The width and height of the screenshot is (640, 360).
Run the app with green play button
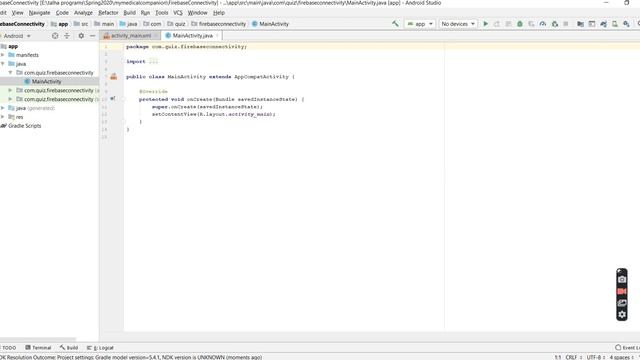click(x=485, y=24)
